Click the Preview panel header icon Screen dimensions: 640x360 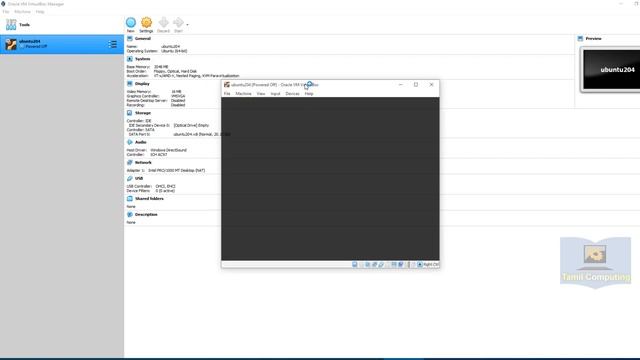(x=580, y=38)
